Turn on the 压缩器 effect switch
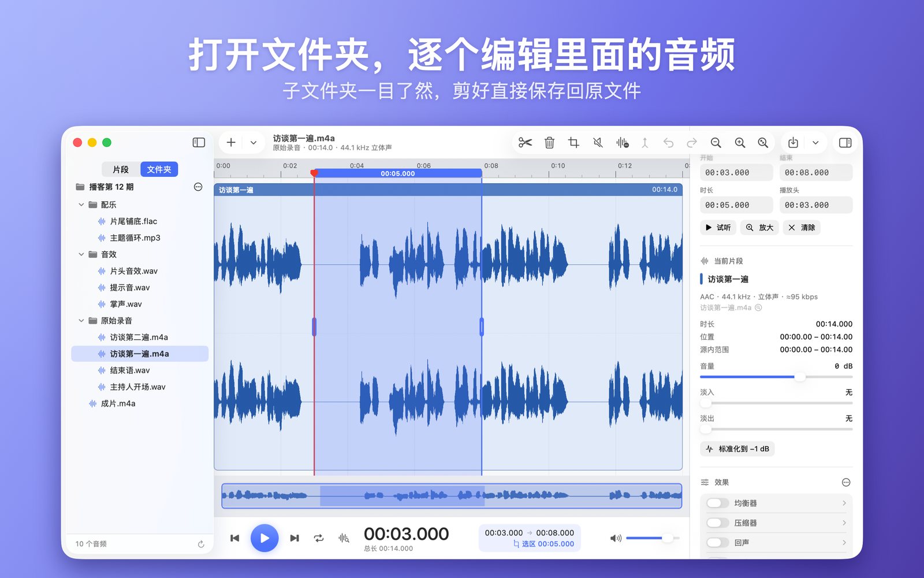This screenshot has height=578, width=924. (x=717, y=523)
